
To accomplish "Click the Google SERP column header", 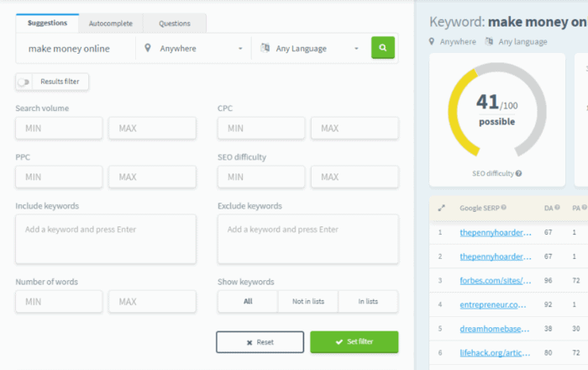I will pos(480,208).
